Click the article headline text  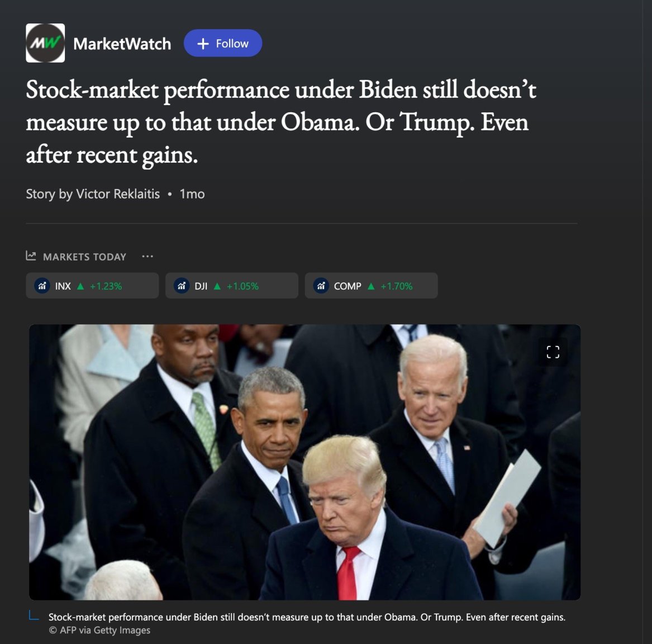click(281, 122)
